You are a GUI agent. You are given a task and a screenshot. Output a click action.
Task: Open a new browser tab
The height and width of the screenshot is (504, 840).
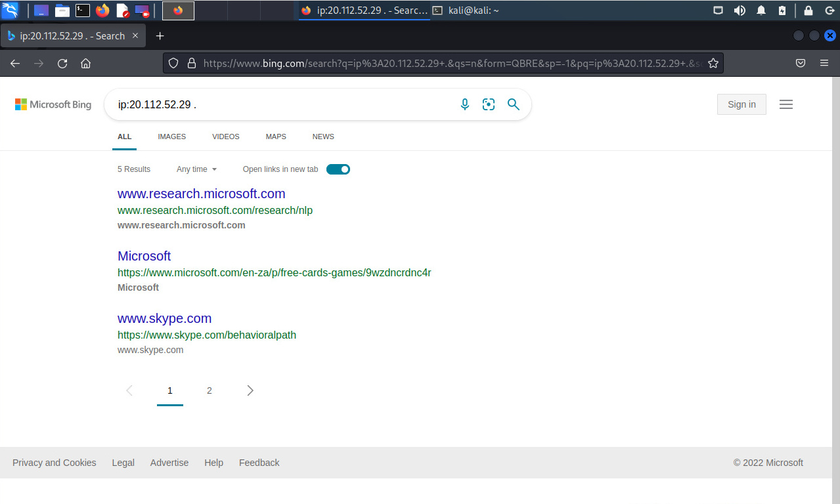click(160, 36)
